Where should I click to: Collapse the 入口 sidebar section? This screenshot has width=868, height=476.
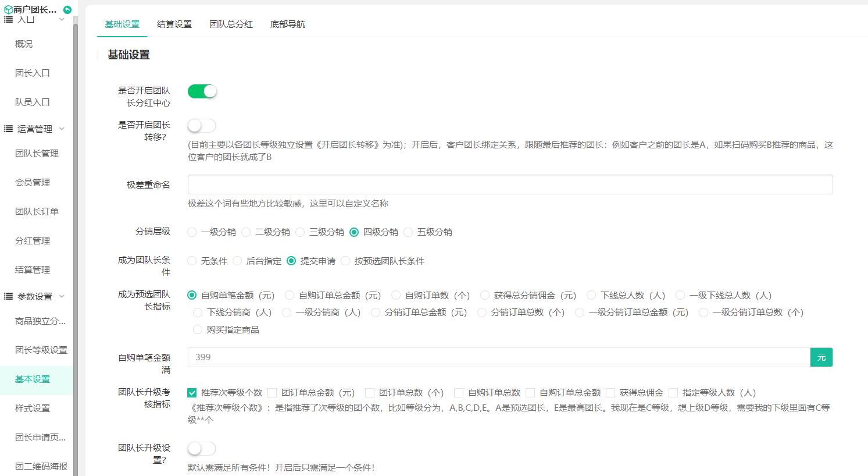coord(62,19)
